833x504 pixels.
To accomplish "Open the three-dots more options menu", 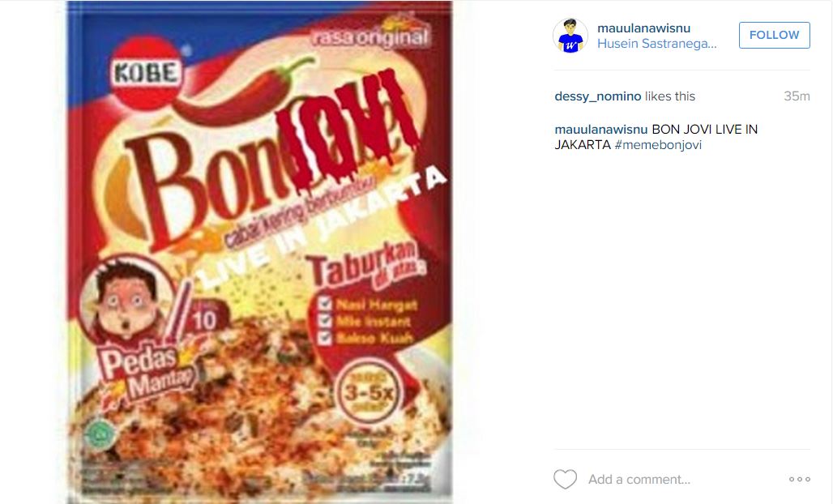I will pos(800,479).
